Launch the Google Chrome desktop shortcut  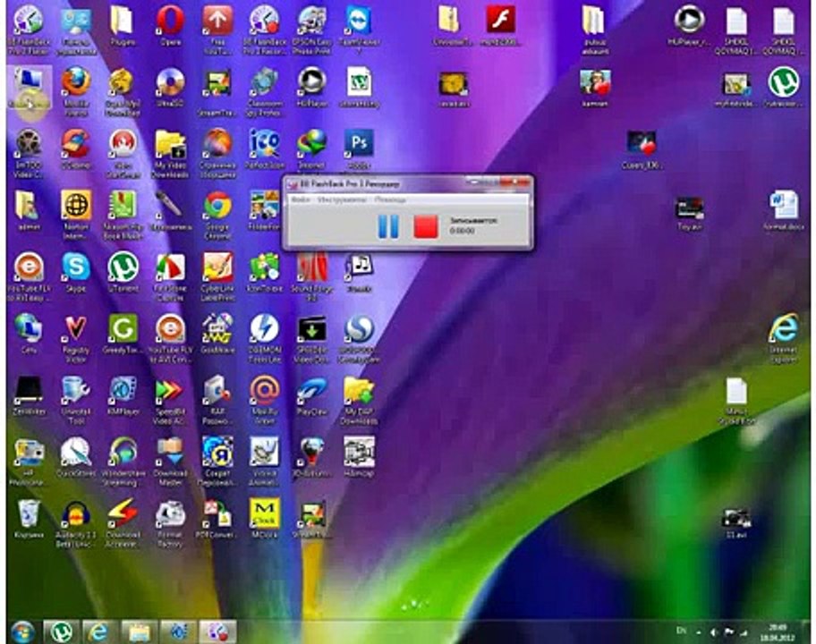pyautogui.click(x=217, y=215)
